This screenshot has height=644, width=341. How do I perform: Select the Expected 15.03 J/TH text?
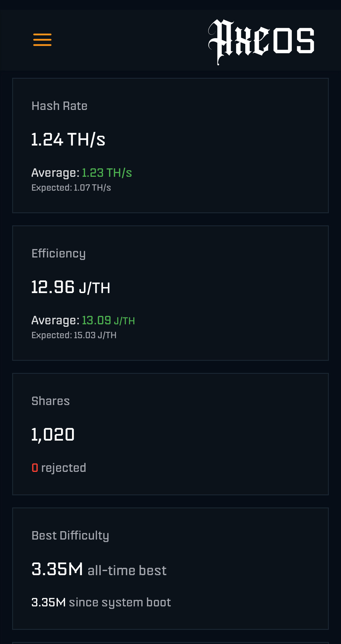point(74,335)
